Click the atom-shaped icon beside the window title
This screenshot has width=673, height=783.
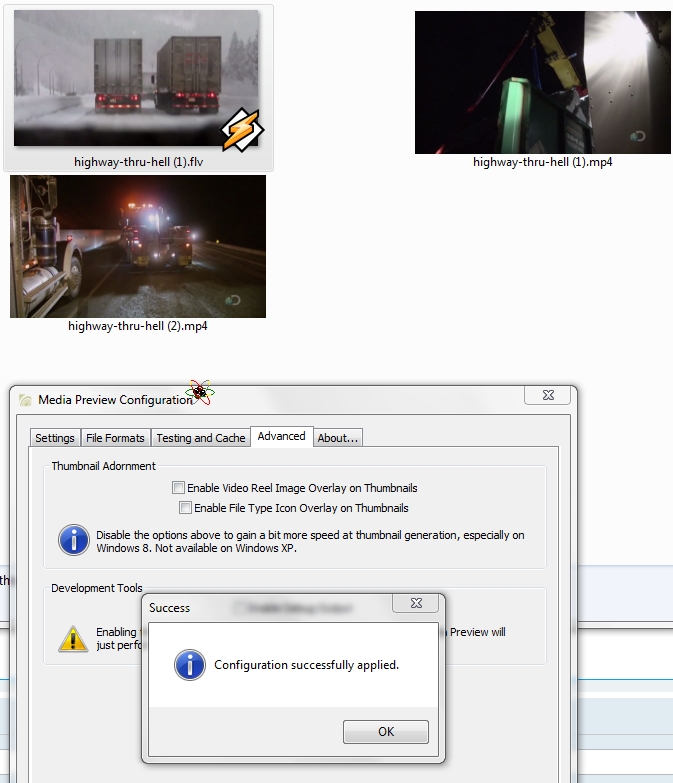click(x=201, y=391)
